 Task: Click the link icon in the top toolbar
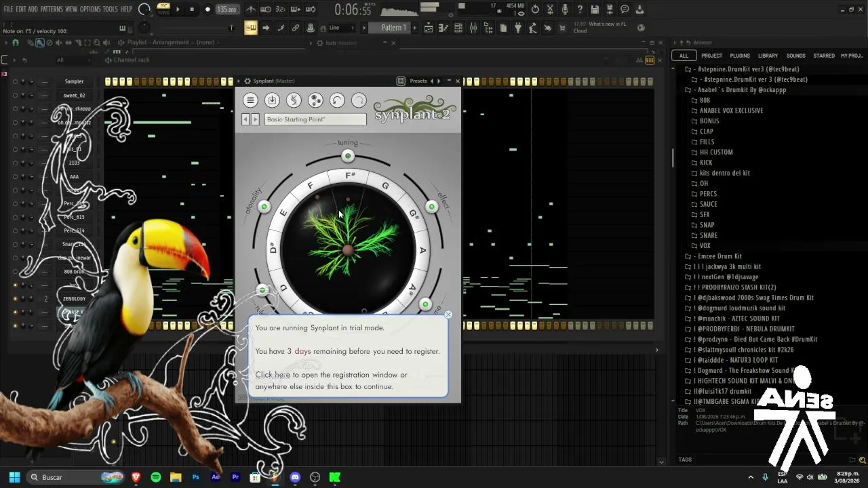(x=295, y=28)
